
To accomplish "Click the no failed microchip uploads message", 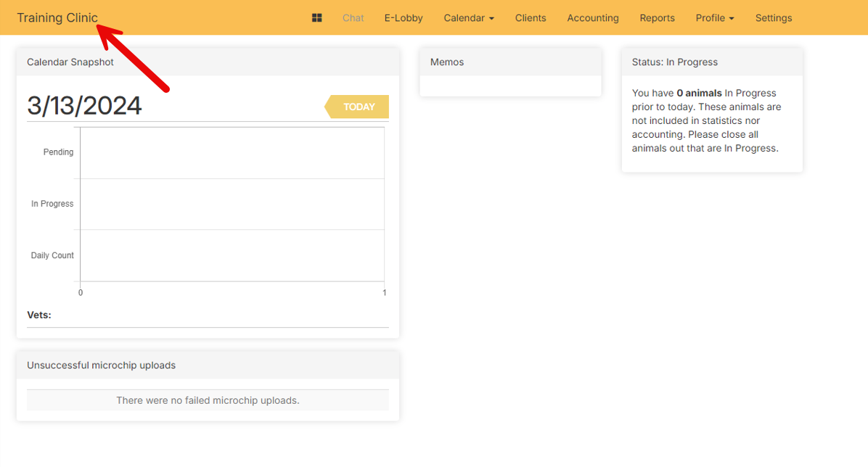I will click(208, 400).
